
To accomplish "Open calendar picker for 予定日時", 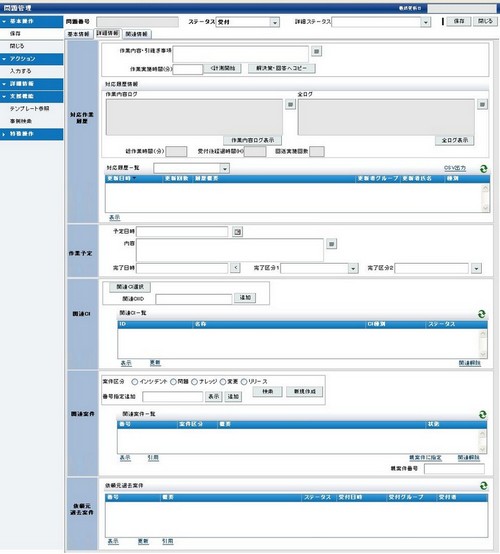I will click(x=238, y=232).
